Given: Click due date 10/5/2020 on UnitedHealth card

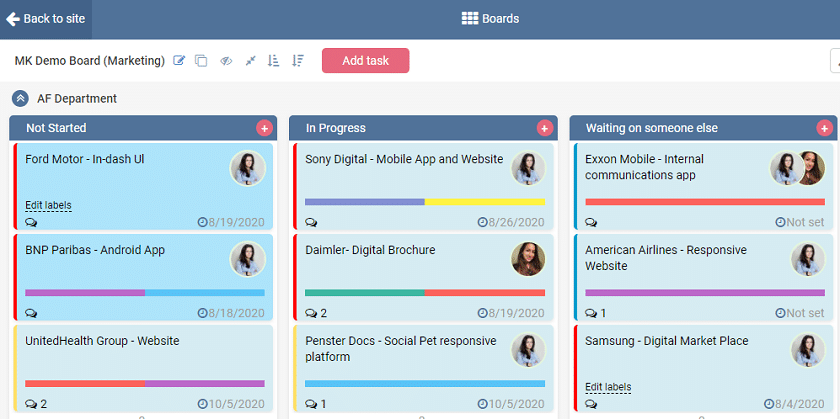Looking at the screenshot, I should pos(231,404).
